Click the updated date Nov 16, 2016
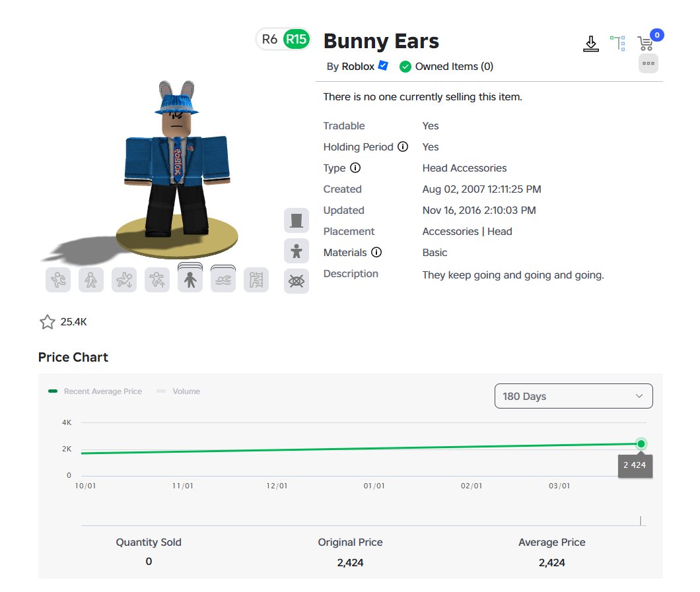 479,210
